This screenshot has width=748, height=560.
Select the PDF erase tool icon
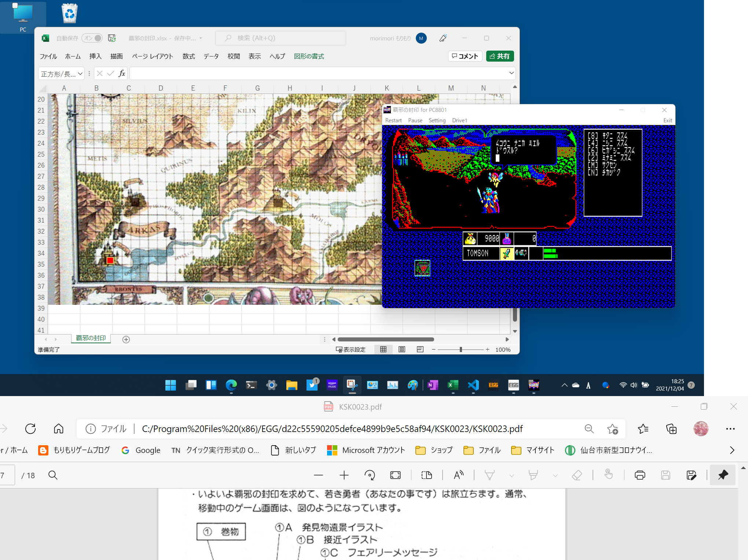tap(577, 475)
